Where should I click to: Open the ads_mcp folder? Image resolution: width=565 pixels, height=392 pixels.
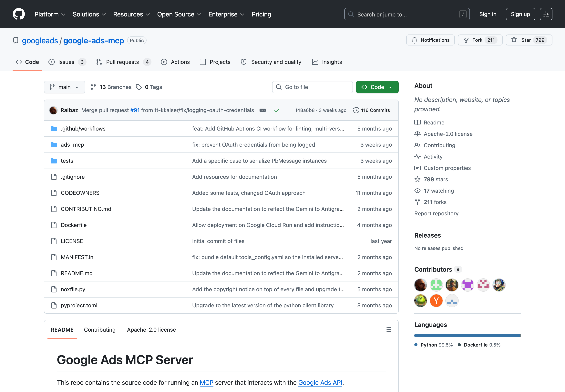72,145
